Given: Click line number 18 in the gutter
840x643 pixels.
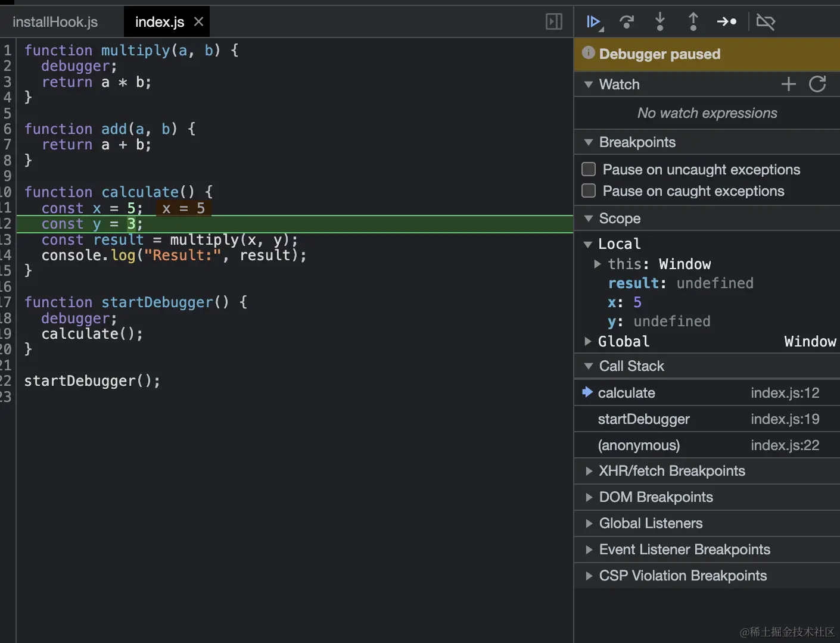Looking at the screenshot, I should click(6, 318).
